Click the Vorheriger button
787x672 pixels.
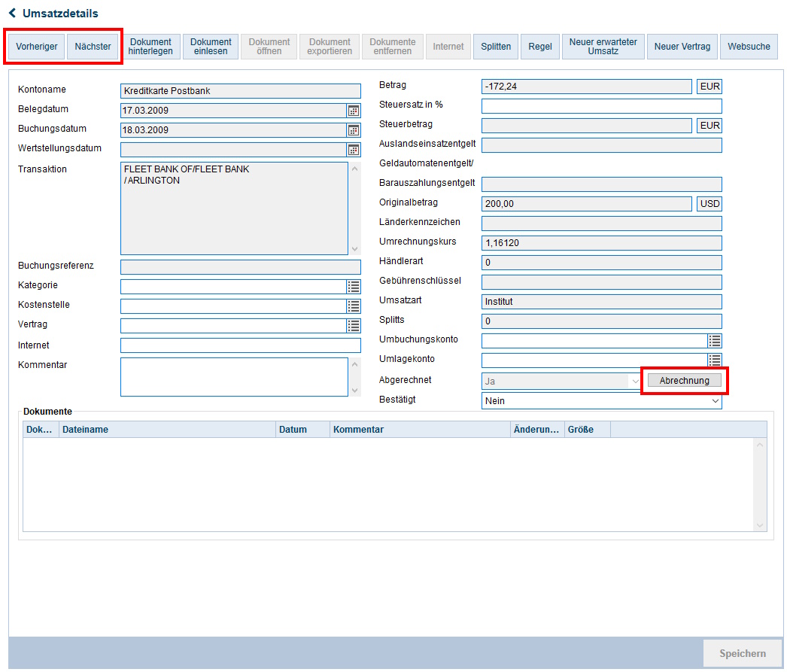[x=37, y=47]
